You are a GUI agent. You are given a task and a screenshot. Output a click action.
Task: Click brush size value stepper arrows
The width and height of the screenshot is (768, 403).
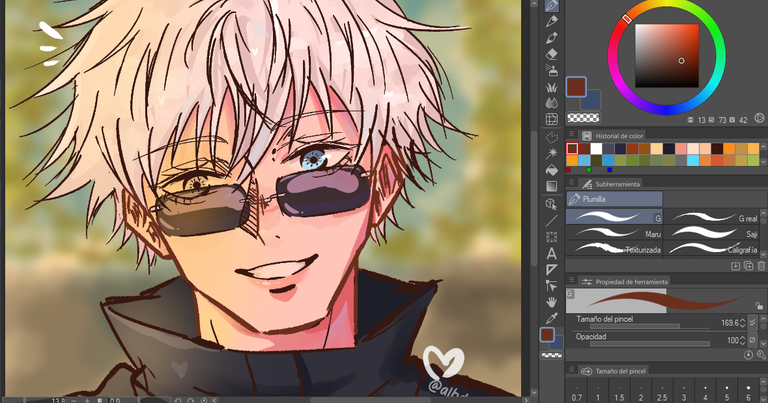743,323
